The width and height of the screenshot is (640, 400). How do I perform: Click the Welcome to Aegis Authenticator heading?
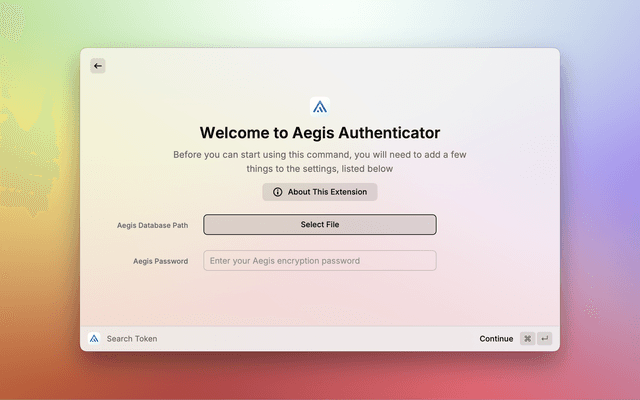pos(320,133)
